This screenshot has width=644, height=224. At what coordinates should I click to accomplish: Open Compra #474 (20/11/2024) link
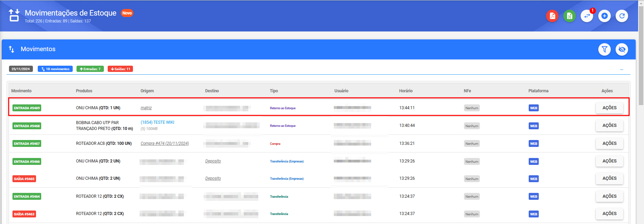click(x=164, y=143)
